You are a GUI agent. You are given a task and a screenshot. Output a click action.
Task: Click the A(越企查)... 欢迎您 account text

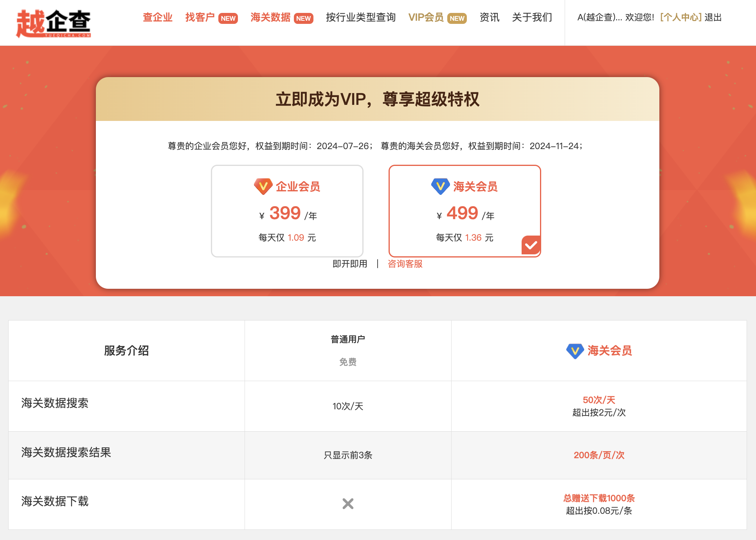616,17
